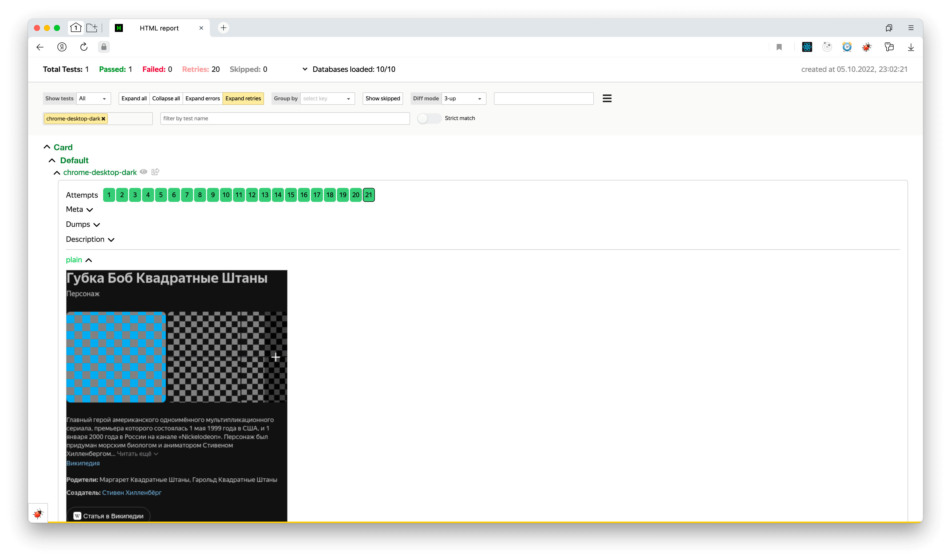The image size is (951, 560).
Task: Toggle the Strict match switch
Action: tap(429, 119)
